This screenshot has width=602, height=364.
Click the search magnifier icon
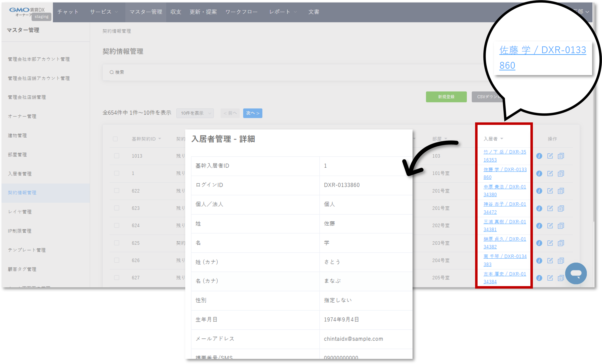tap(112, 72)
